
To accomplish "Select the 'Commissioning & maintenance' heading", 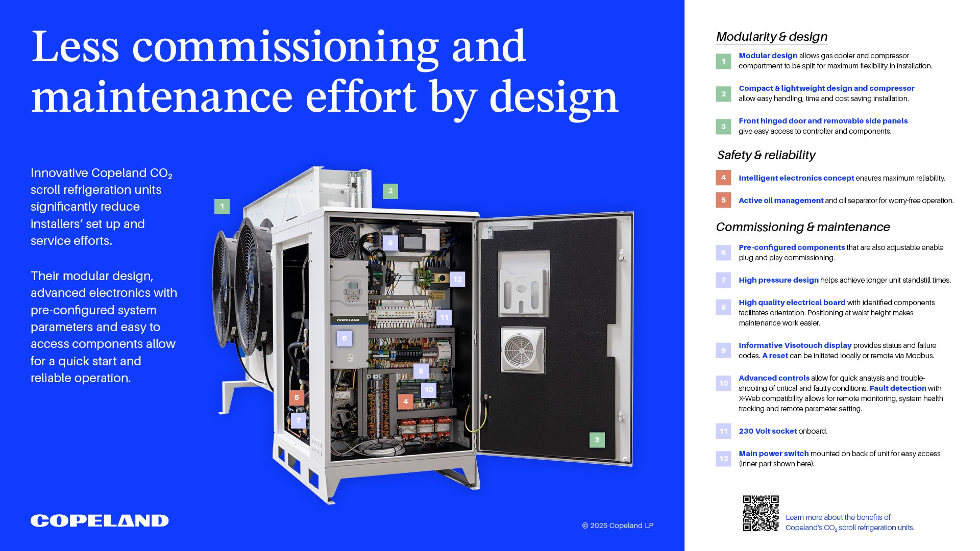I will (803, 227).
